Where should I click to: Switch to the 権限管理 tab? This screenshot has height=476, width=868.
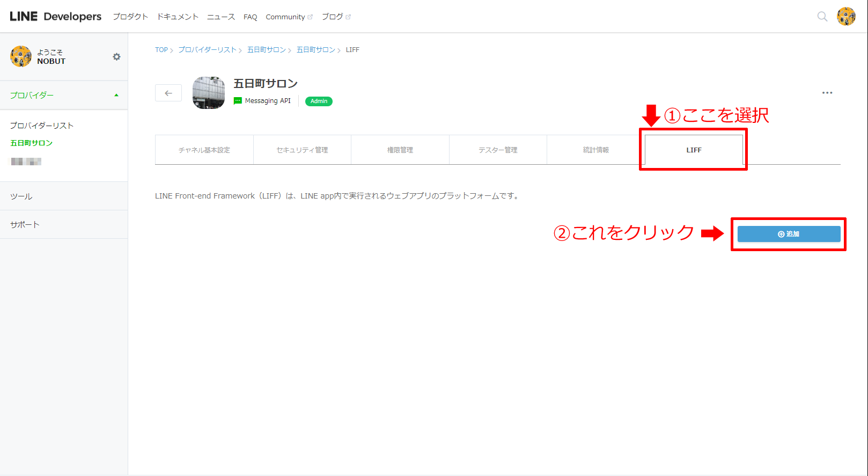400,150
